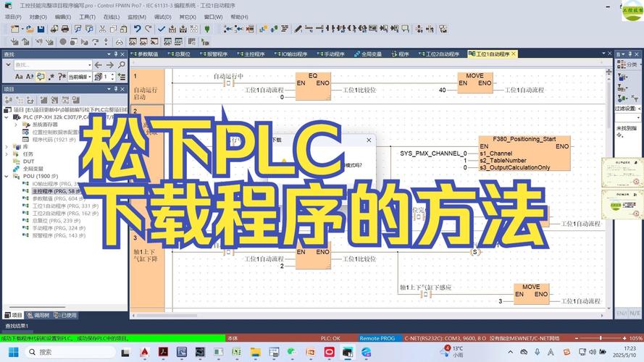
Task: Open the editor tab list dropdown arrow
Action: pos(603,54)
